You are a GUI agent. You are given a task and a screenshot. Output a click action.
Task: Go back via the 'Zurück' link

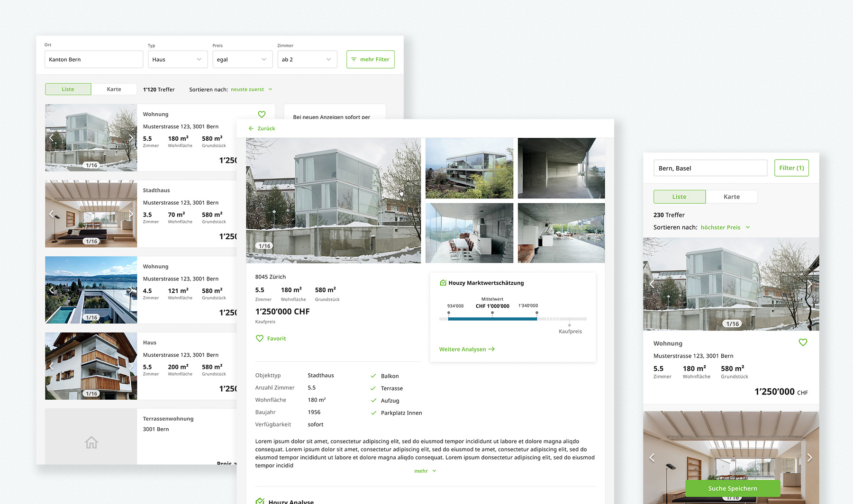coord(262,128)
